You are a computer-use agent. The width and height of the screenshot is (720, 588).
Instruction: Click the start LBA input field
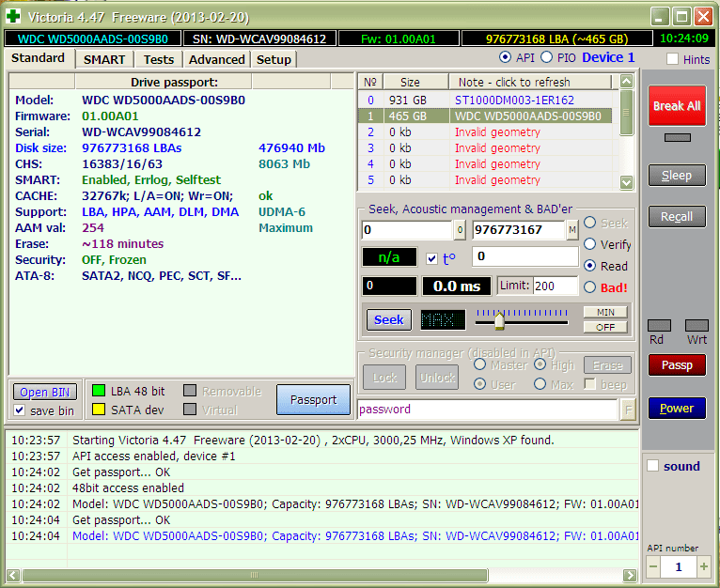click(407, 230)
